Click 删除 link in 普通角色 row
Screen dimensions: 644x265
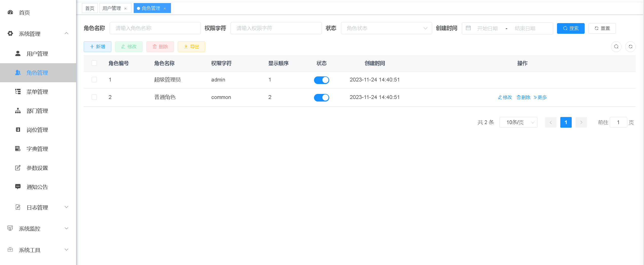point(524,97)
